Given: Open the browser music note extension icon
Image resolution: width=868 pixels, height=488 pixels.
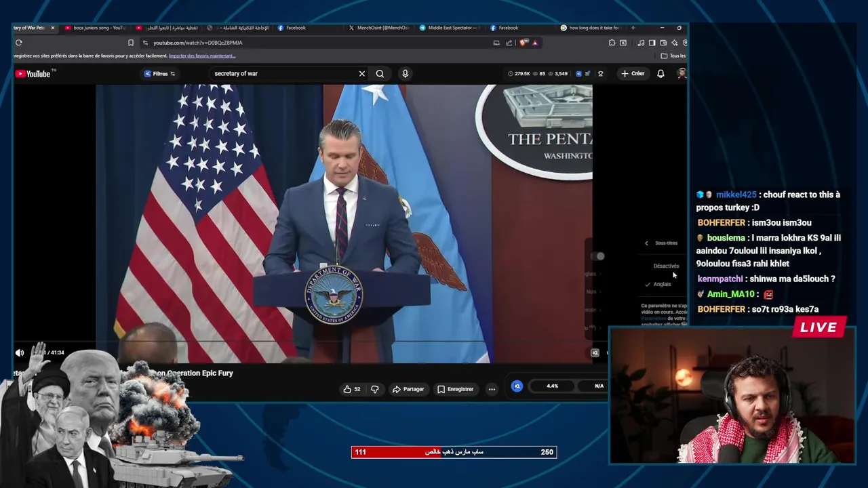Looking at the screenshot, I should tap(641, 43).
